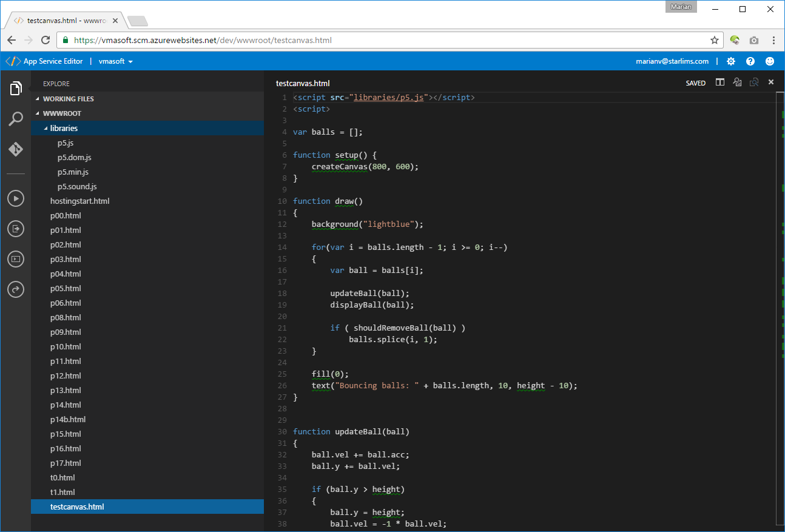Click the testcanvas.html editor tab title
This screenshot has height=532, width=785.
tap(303, 84)
